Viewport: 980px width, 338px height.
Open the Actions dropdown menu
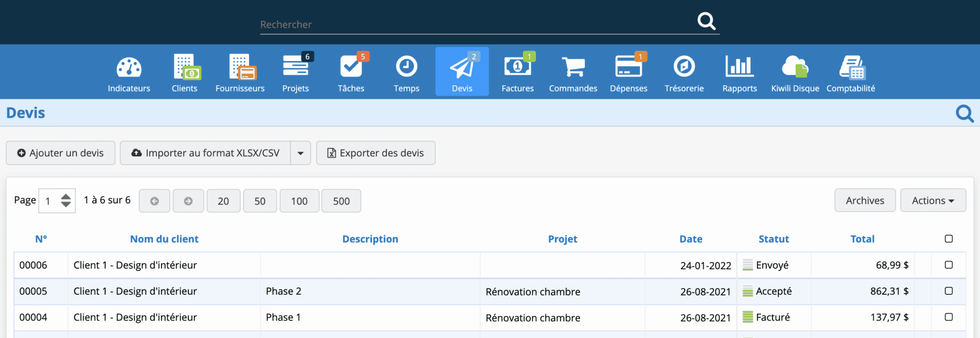pos(933,200)
